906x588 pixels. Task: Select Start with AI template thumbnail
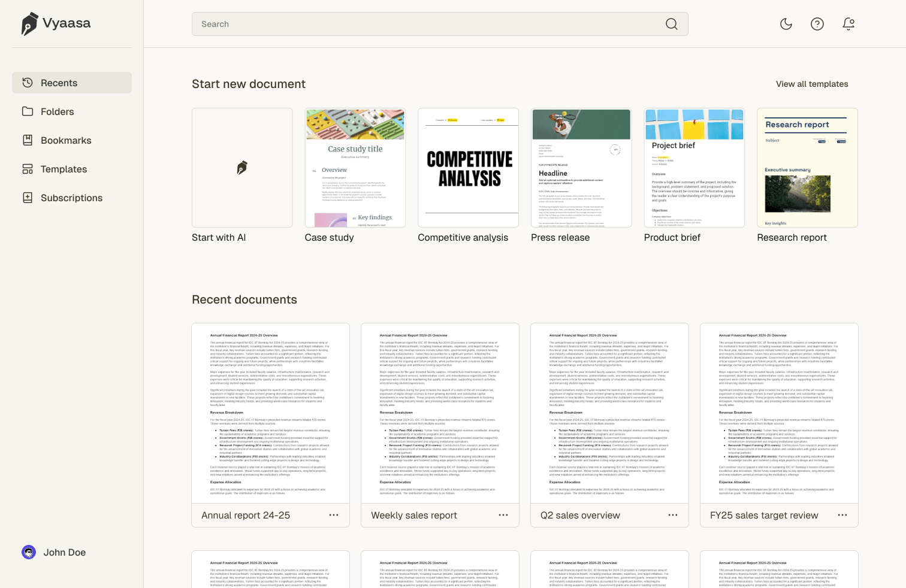pos(242,168)
